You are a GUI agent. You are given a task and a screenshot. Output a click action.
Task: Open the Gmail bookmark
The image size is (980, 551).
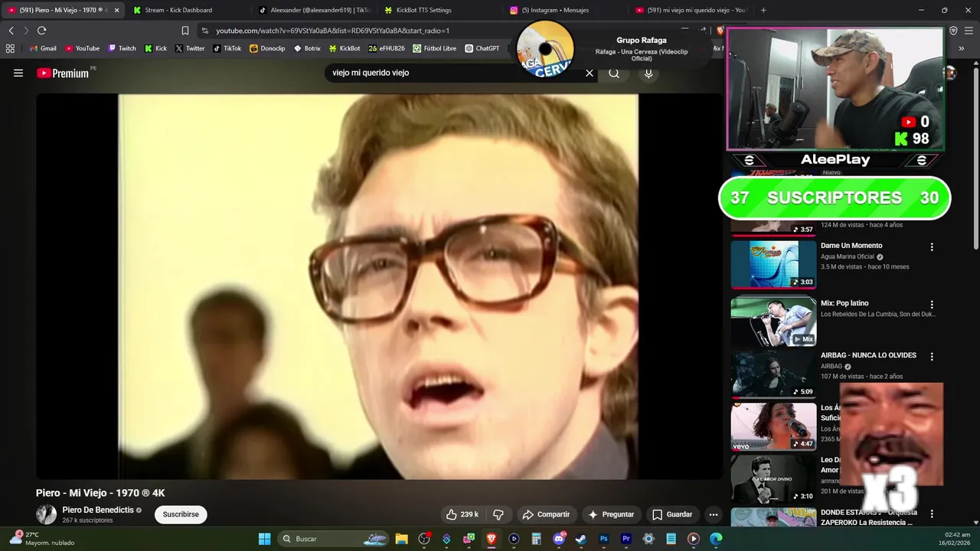pyautogui.click(x=43, y=48)
